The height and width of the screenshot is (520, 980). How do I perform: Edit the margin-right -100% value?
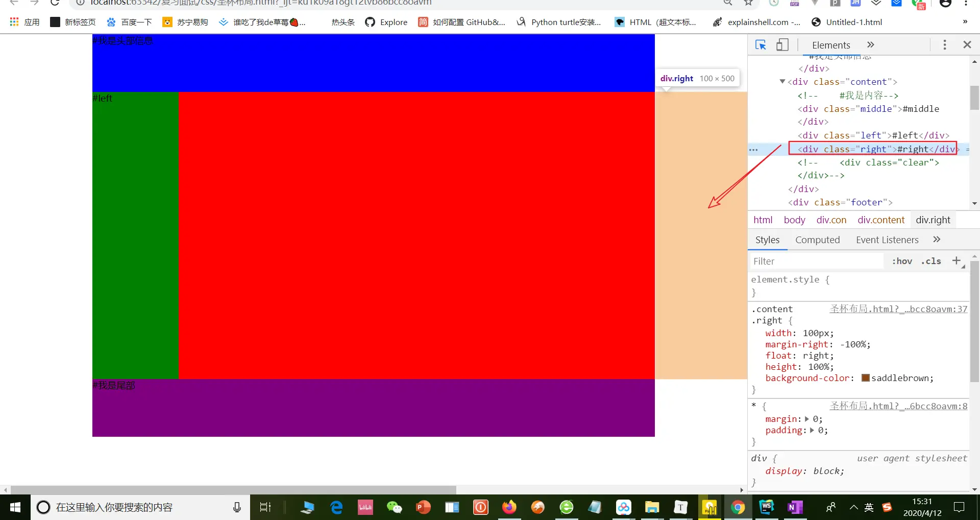pos(852,344)
